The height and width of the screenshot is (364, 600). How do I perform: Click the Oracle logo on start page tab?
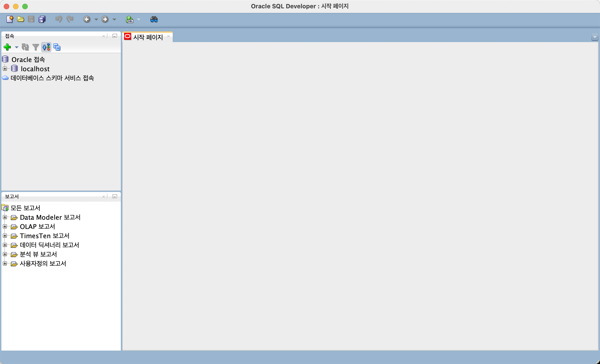pyautogui.click(x=128, y=37)
